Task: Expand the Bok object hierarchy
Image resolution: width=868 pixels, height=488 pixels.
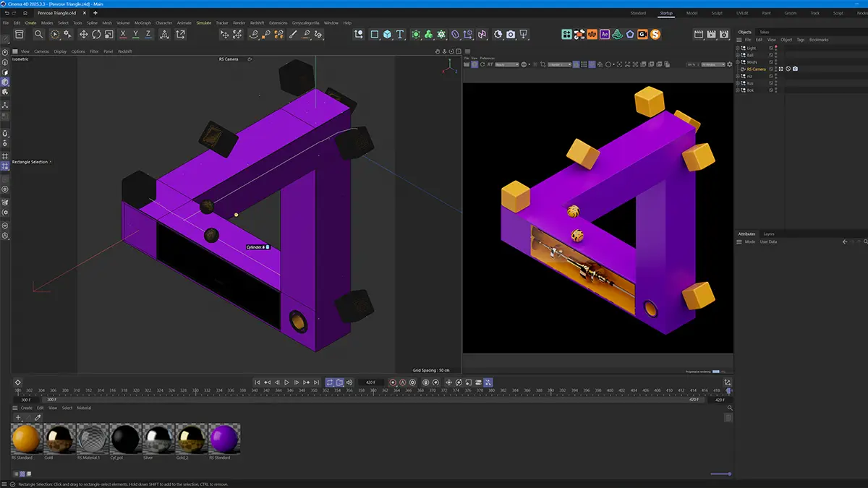Action: coord(738,90)
